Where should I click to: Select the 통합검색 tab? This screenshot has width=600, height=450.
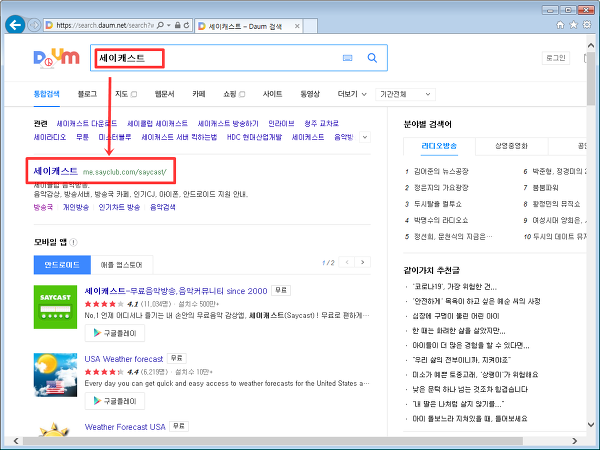[x=47, y=94]
